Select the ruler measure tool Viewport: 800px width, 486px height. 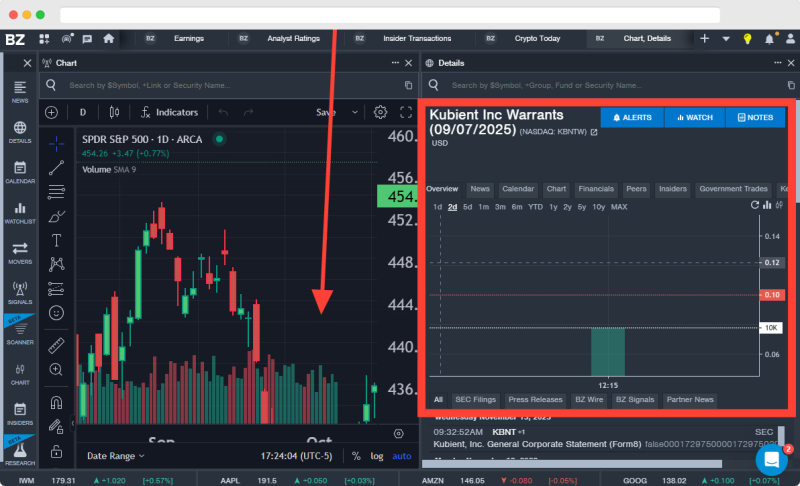[56, 345]
